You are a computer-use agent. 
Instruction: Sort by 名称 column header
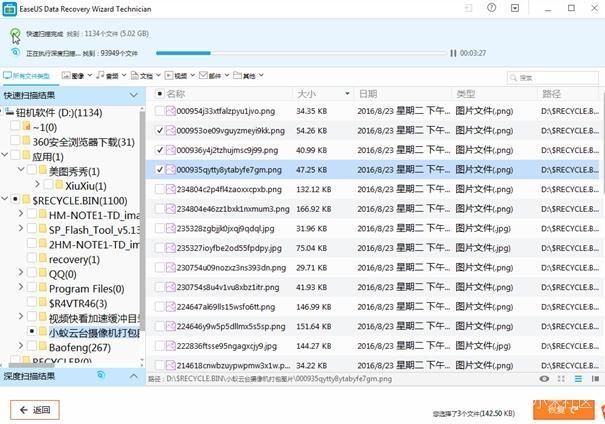point(176,94)
